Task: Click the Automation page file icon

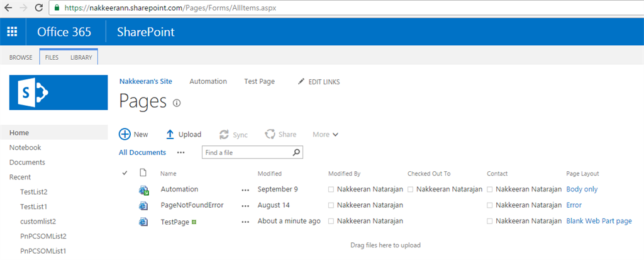Action: click(144, 189)
